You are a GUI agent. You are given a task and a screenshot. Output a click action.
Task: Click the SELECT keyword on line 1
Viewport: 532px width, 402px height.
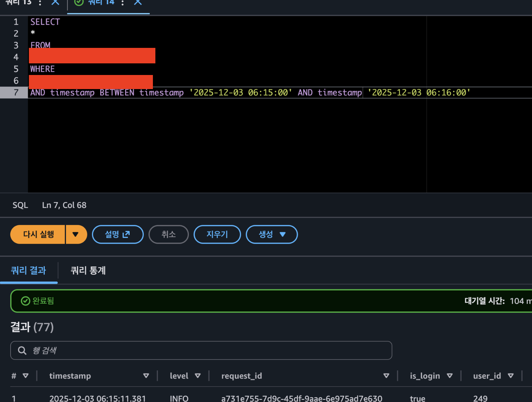(45, 22)
